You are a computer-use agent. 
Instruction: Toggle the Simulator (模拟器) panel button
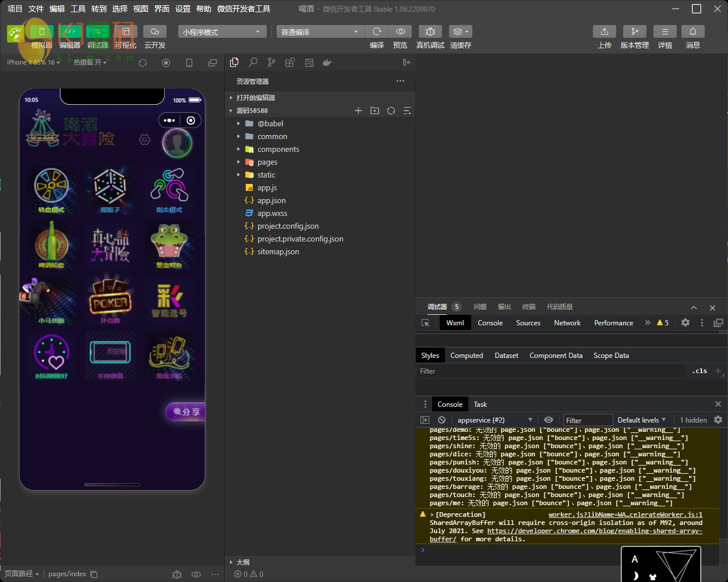41,31
